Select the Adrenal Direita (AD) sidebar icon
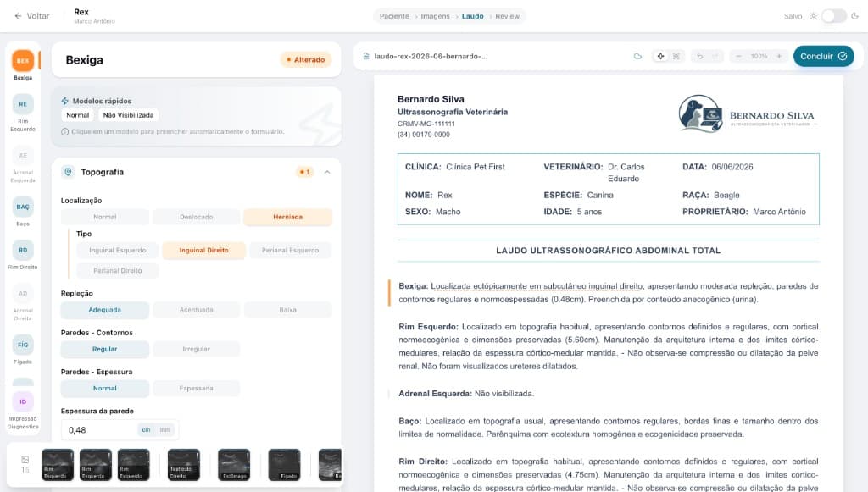Viewport: 868px width, 492px height. [x=23, y=294]
